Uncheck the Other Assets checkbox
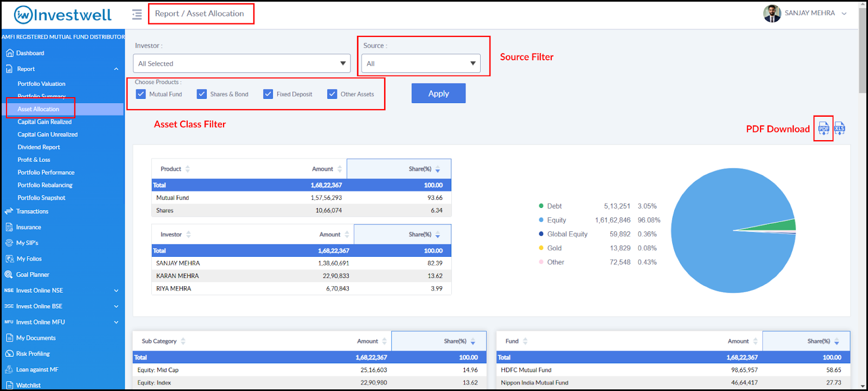Image resolution: width=868 pixels, height=391 pixels. coord(332,94)
